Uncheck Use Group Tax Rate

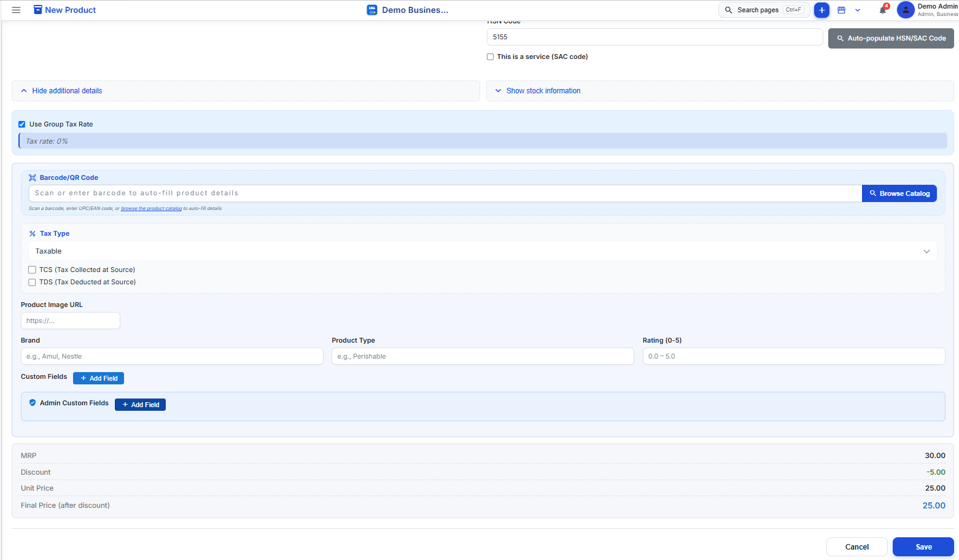pos(22,124)
